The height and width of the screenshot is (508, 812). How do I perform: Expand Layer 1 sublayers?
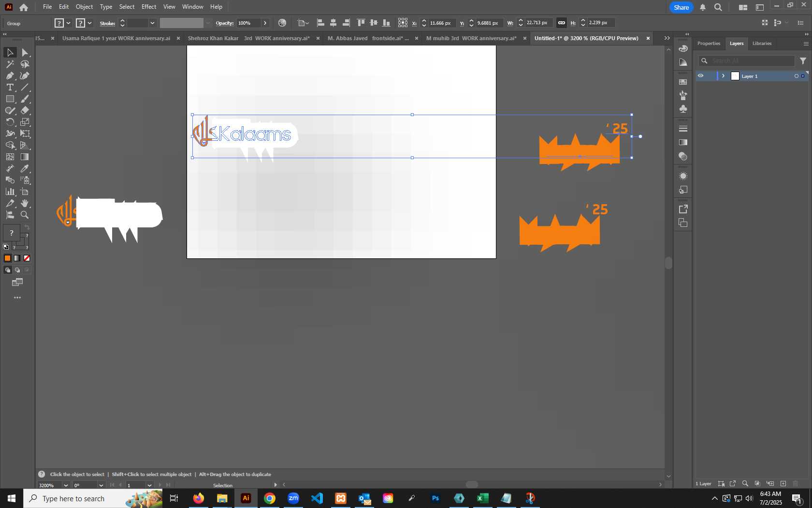tap(723, 76)
